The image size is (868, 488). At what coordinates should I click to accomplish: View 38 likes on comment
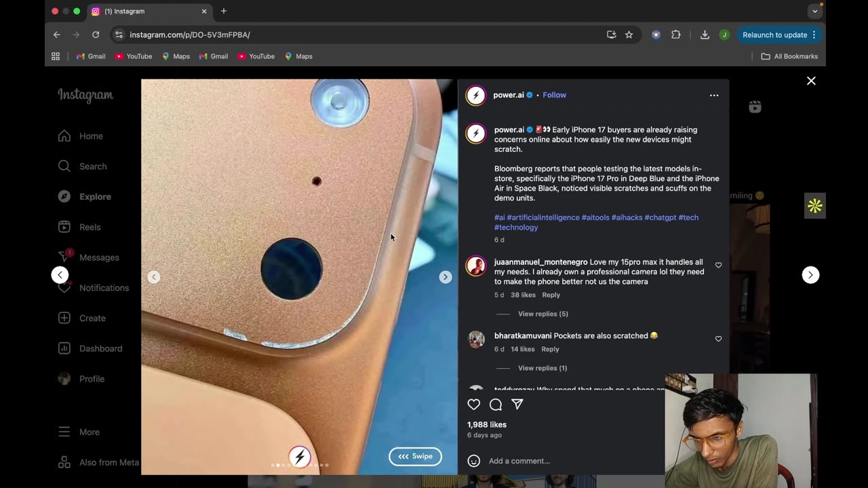(x=523, y=295)
